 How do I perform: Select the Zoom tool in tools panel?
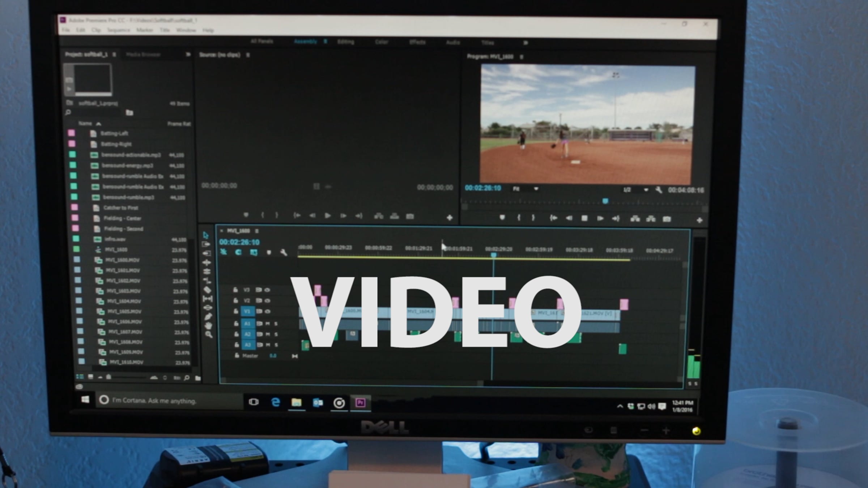209,335
